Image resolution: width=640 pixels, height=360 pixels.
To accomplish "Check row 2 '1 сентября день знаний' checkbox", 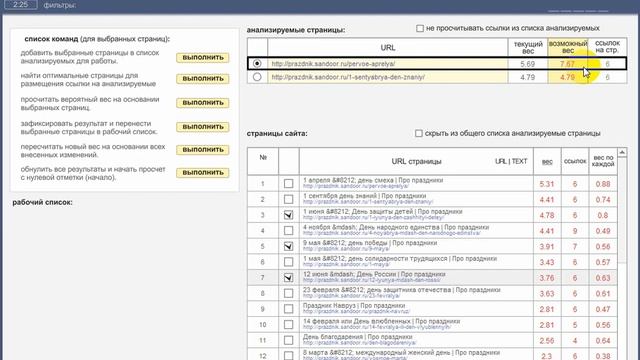I will tap(288, 199).
